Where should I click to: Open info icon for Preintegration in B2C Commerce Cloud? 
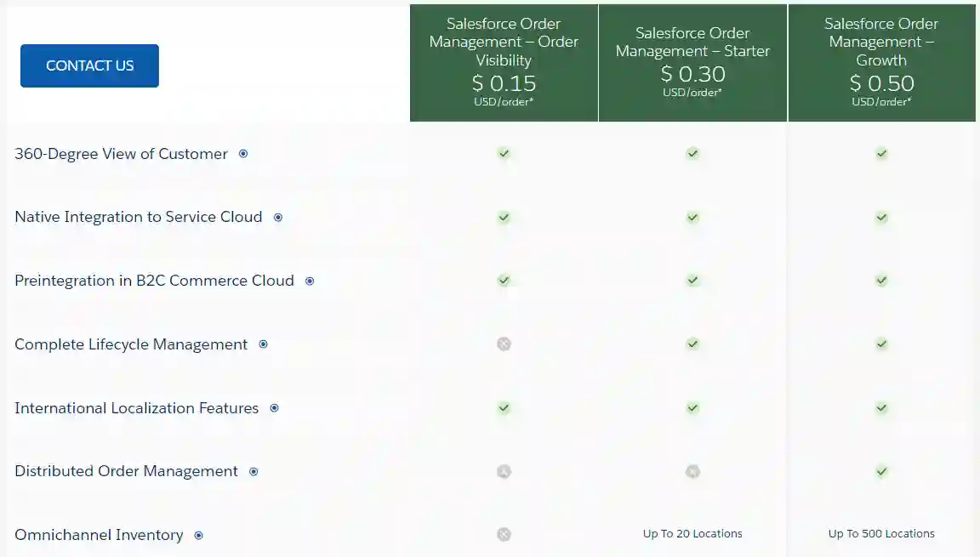310,281
